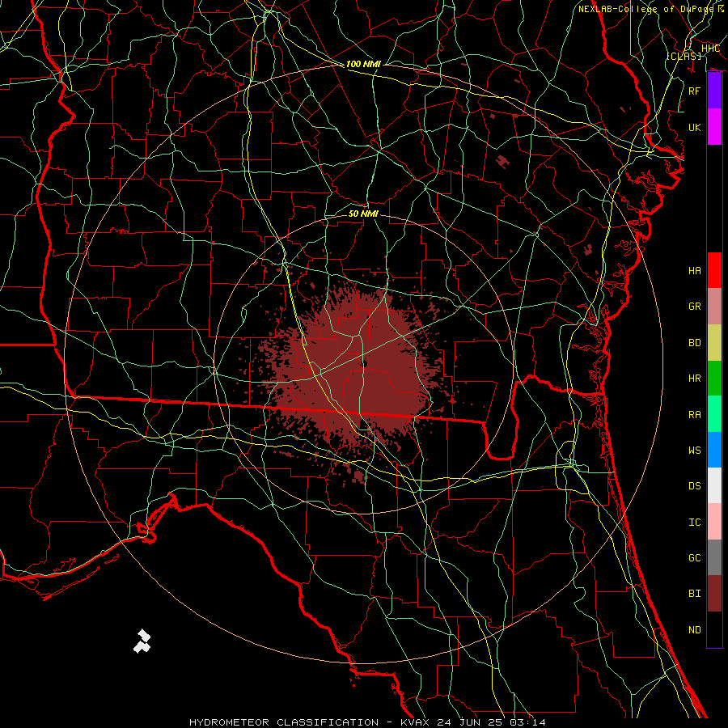
Task: Click the "GR" legend label
Action: click(x=695, y=307)
